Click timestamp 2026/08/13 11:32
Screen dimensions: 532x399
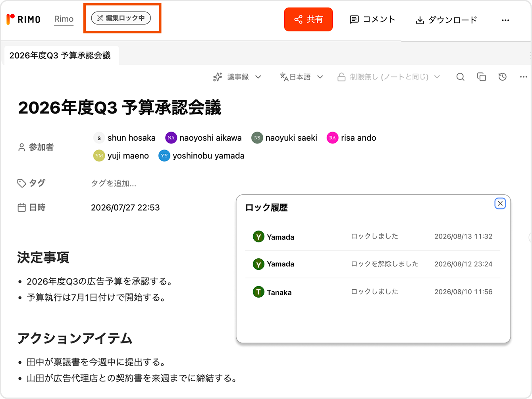(463, 236)
